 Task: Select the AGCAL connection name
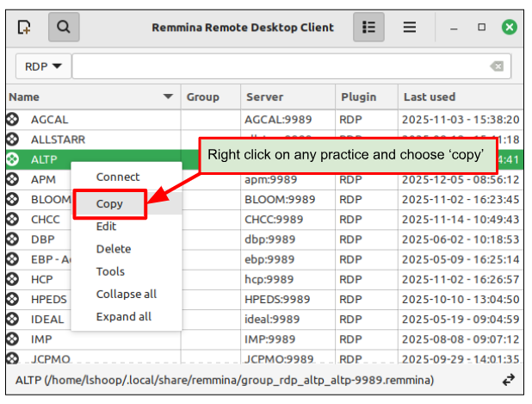tap(50, 120)
